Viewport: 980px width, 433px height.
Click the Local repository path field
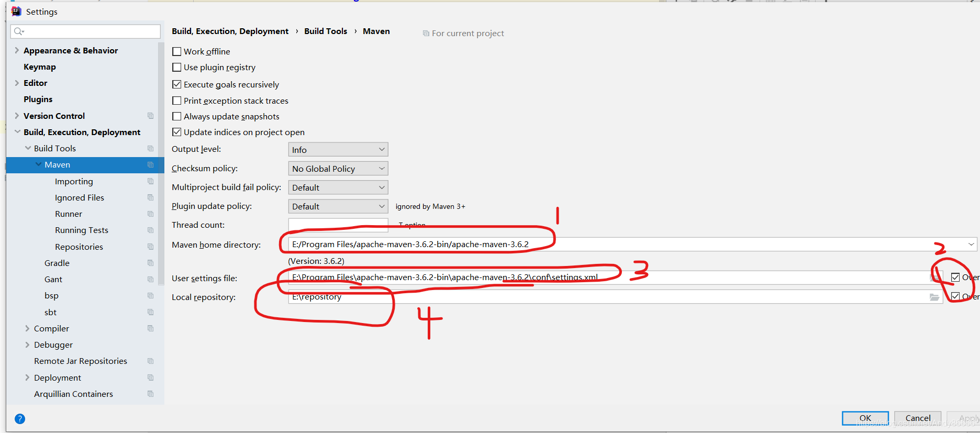pyautogui.click(x=615, y=297)
